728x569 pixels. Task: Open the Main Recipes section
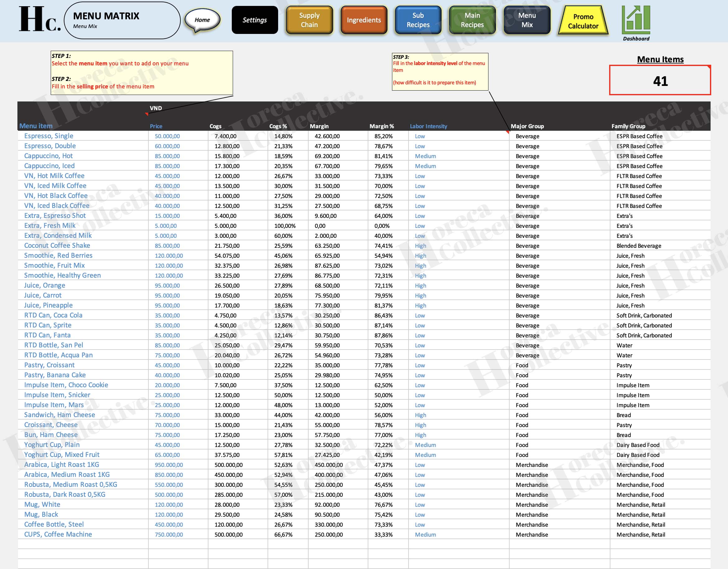click(x=472, y=20)
